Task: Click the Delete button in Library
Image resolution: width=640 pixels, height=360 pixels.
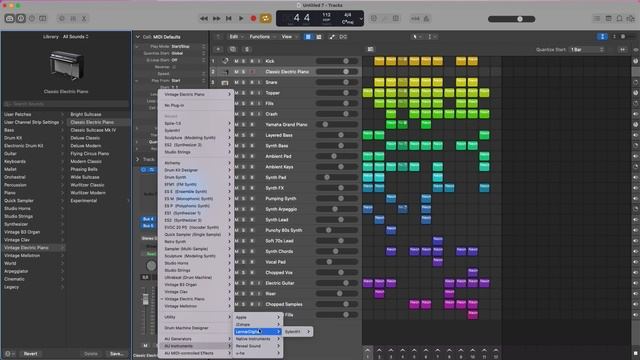Action: [x=91, y=353]
